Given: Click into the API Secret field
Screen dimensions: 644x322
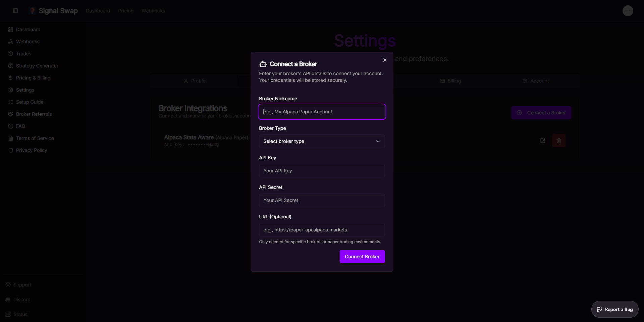Looking at the screenshot, I should pos(322,200).
